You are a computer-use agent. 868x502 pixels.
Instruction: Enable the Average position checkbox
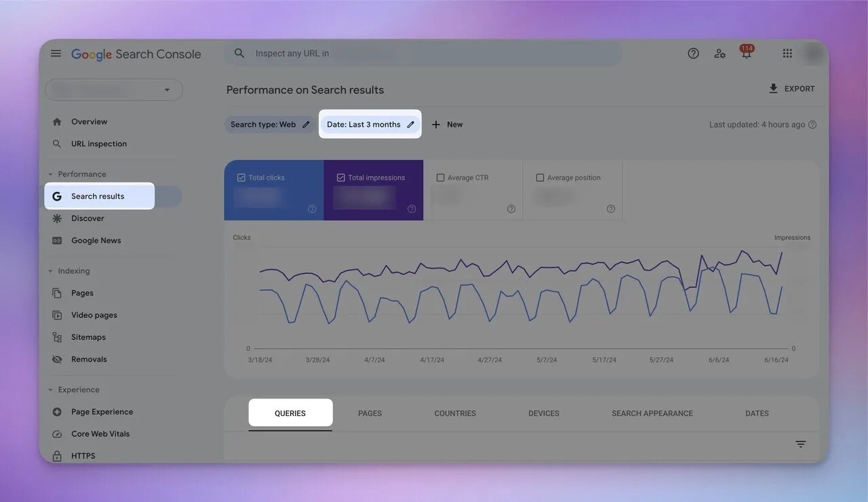click(540, 177)
